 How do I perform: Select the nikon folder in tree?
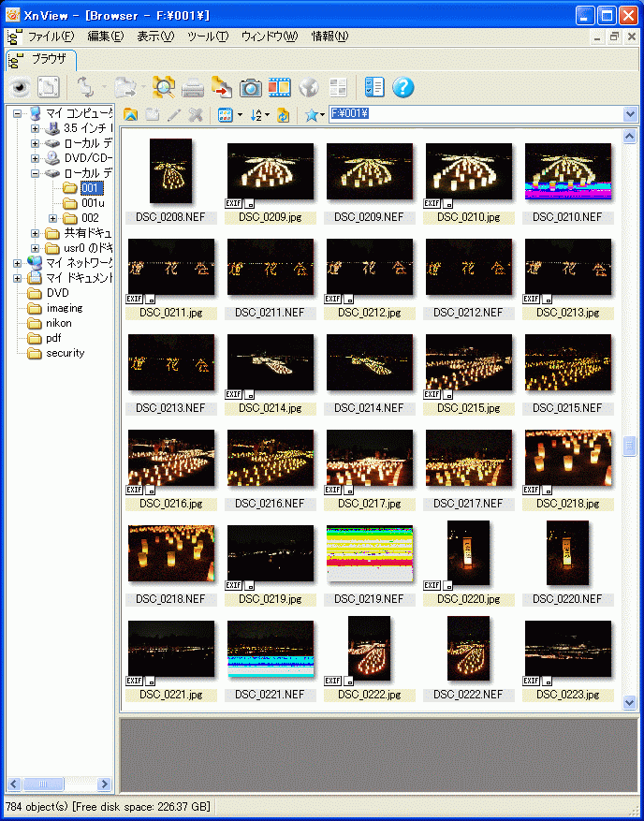tap(58, 323)
